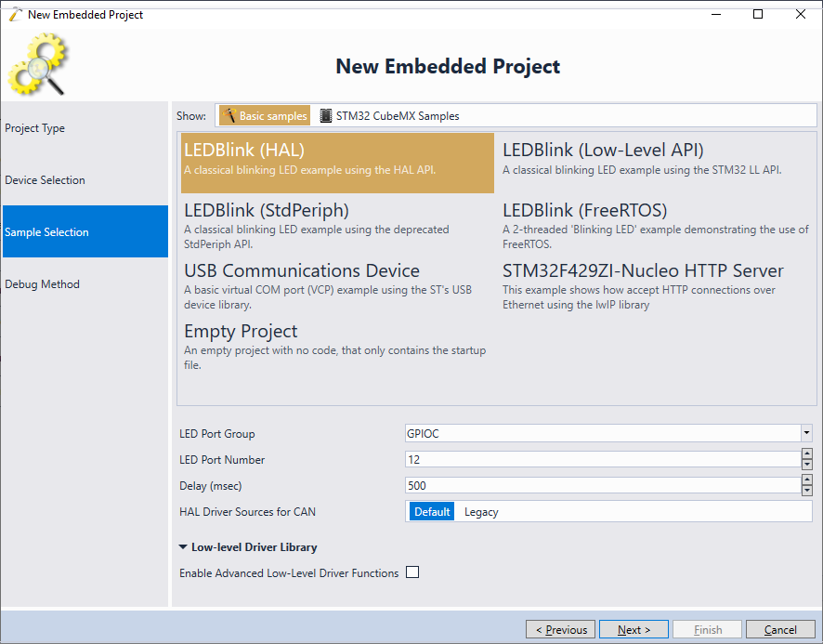Pick the LEDBlink (StdPeriph) sample
Screen dimensions: 823x644
(x=337, y=224)
